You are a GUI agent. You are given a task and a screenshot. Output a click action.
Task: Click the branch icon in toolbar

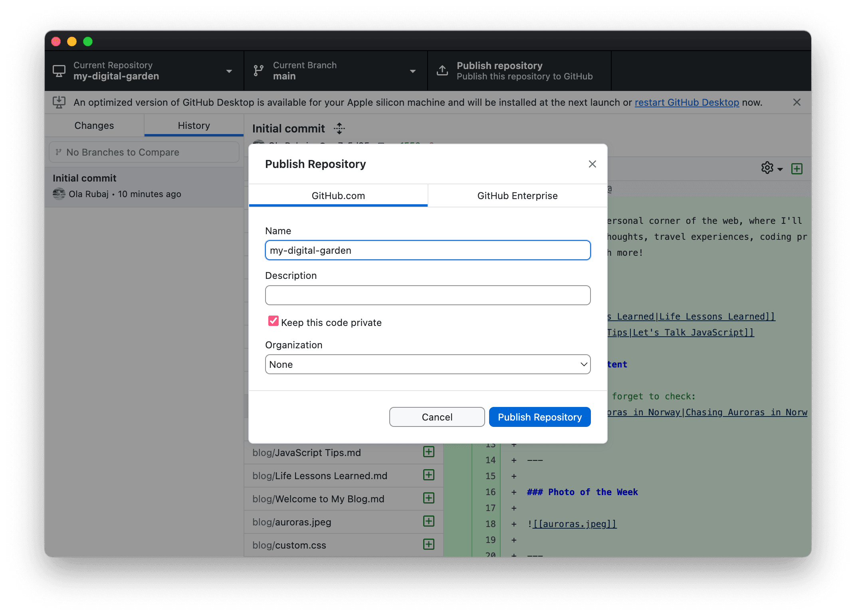[258, 71]
